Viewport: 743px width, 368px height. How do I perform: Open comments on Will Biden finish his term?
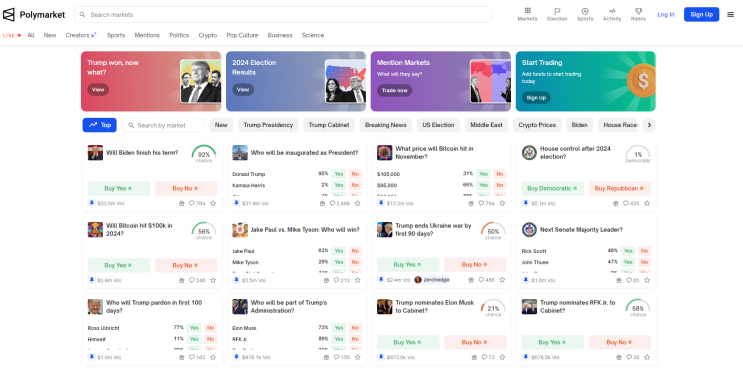[x=197, y=203]
